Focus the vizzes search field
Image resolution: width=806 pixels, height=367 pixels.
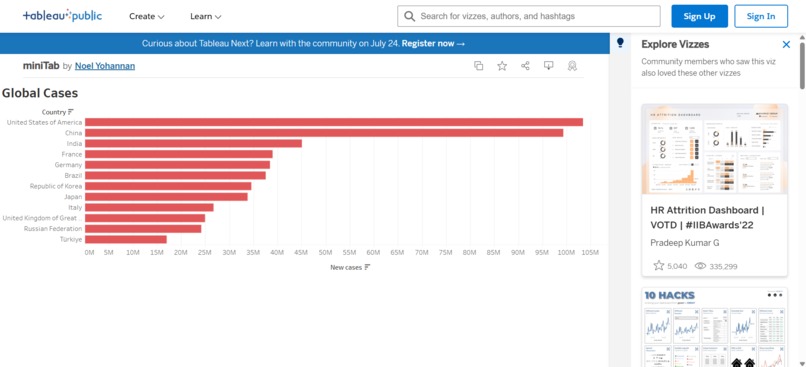click(x=528, y=16)
